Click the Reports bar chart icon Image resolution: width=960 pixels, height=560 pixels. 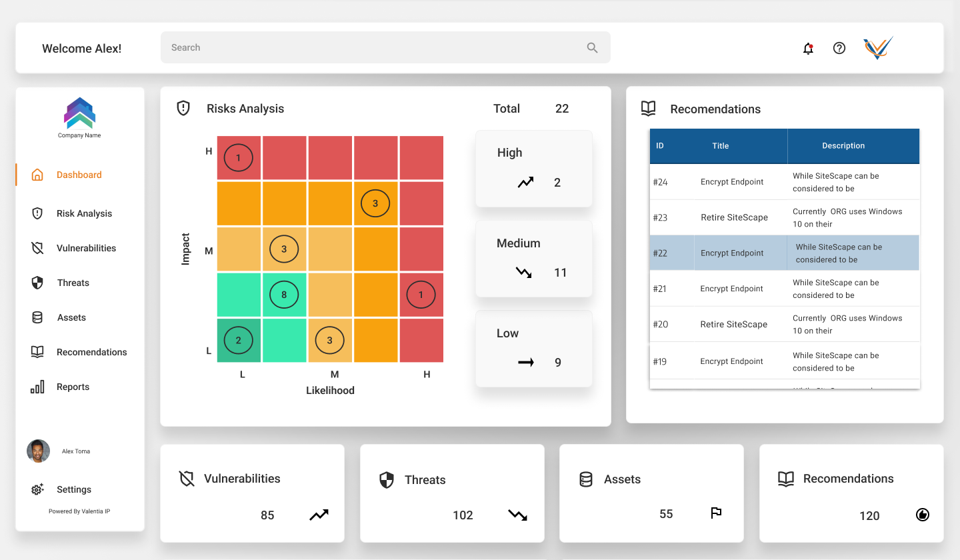coord(37,387)
